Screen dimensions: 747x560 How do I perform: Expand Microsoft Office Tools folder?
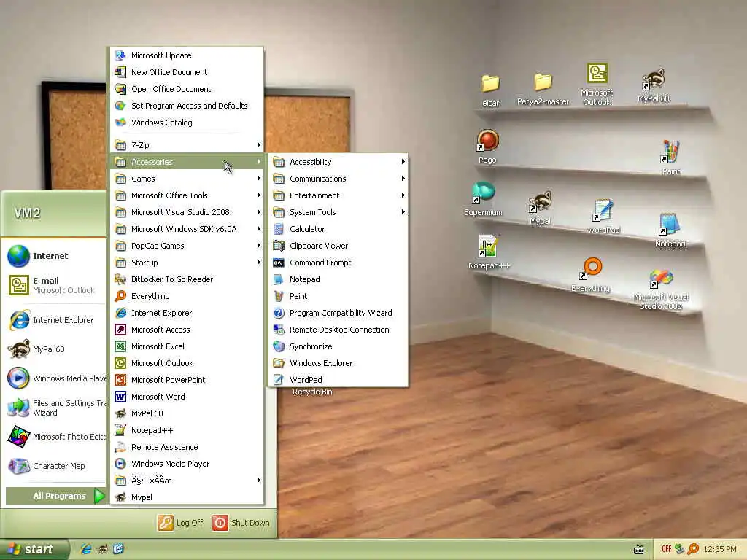tap(187, 195)
